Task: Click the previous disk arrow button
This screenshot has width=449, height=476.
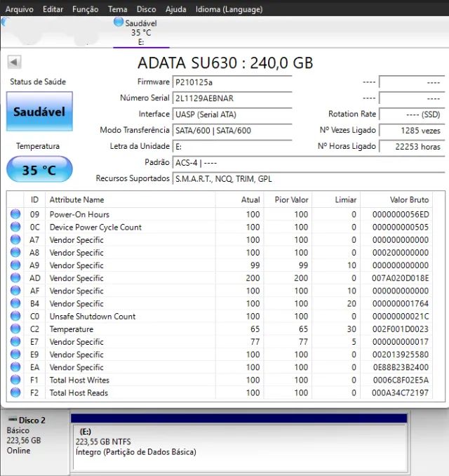Action: coord(14,62)
